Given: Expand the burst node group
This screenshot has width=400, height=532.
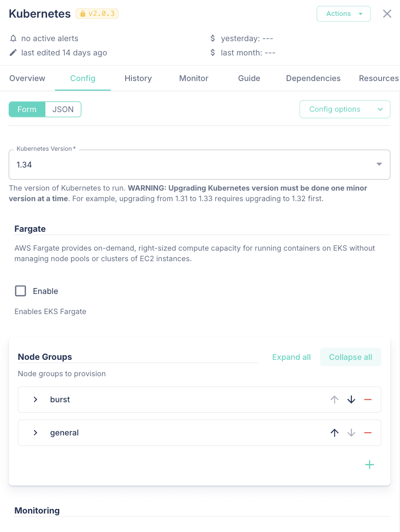Looking at the screenshot, I should [x=35, y=400].
